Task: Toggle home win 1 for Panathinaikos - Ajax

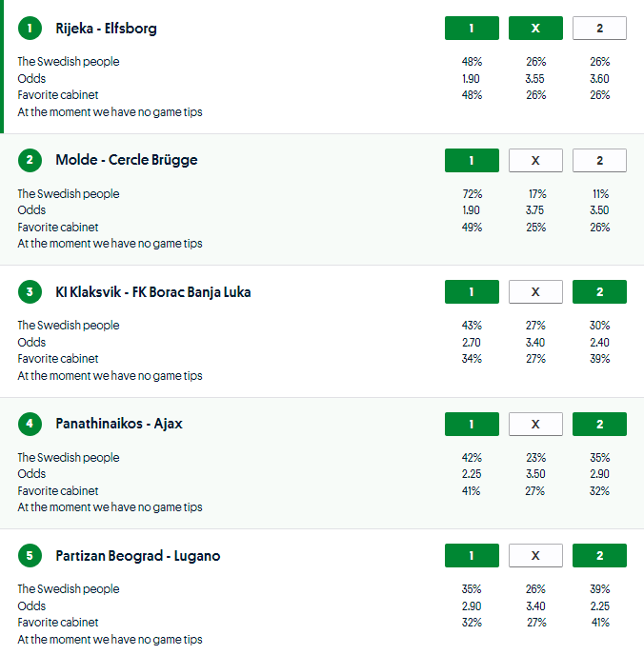Action: (x=472, y=424)
